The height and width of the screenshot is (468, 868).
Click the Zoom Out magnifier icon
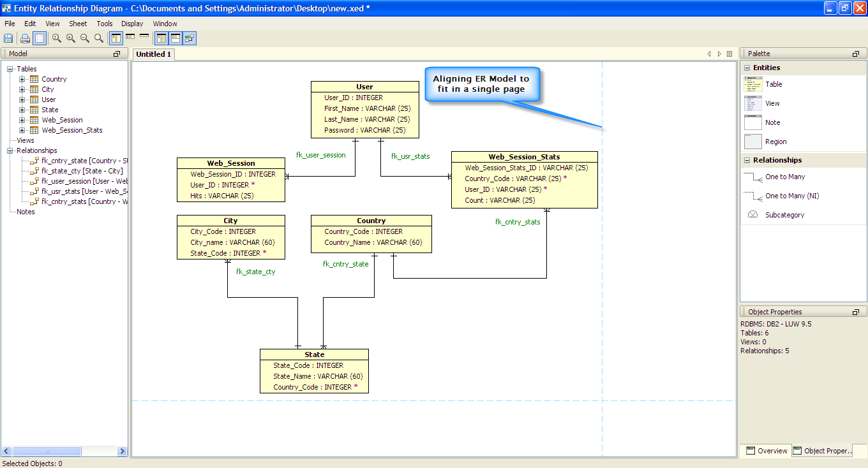(x=85, y=38)
